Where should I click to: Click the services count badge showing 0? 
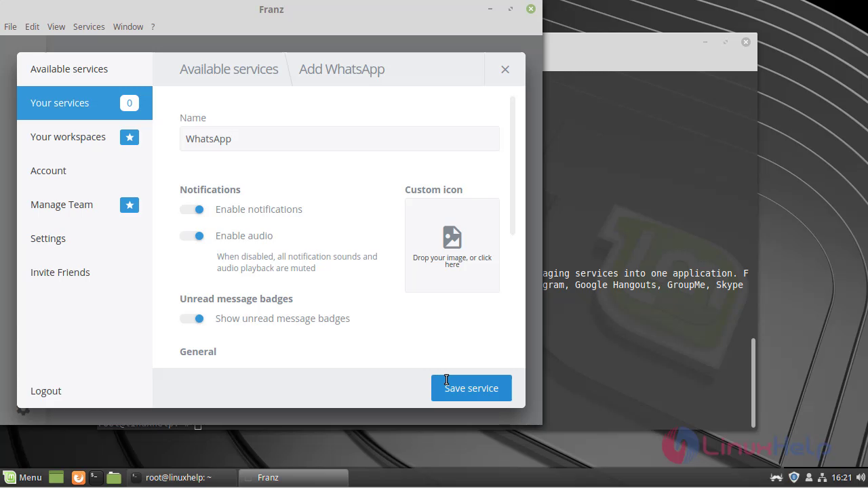click(x=130, y=103)
